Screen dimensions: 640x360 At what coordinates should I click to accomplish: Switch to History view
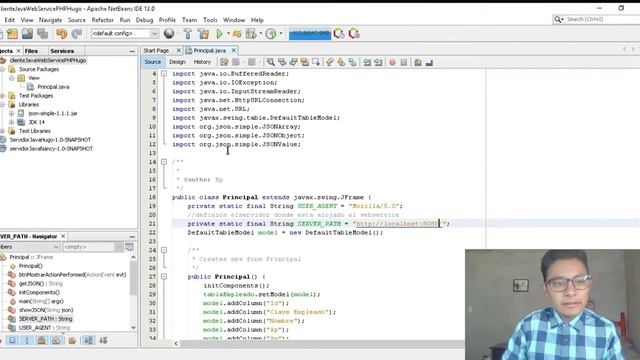pyautogui.click(x=202, y=62)
